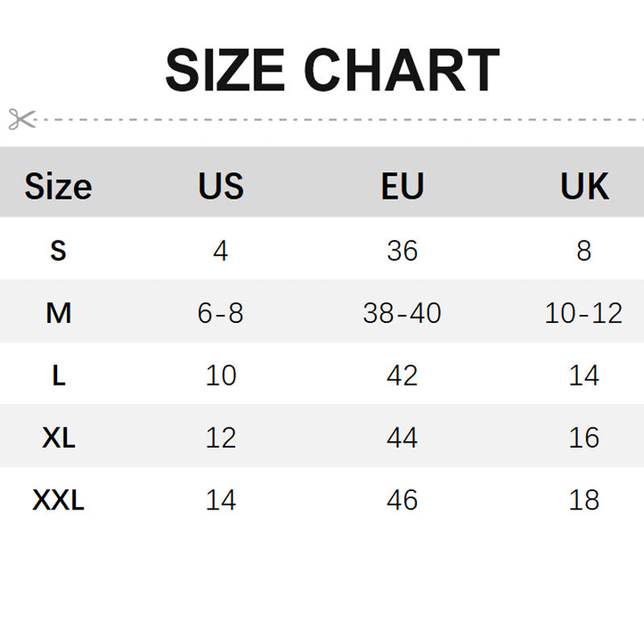
Task: Click the UK value 18
Action: click(584, 500)
